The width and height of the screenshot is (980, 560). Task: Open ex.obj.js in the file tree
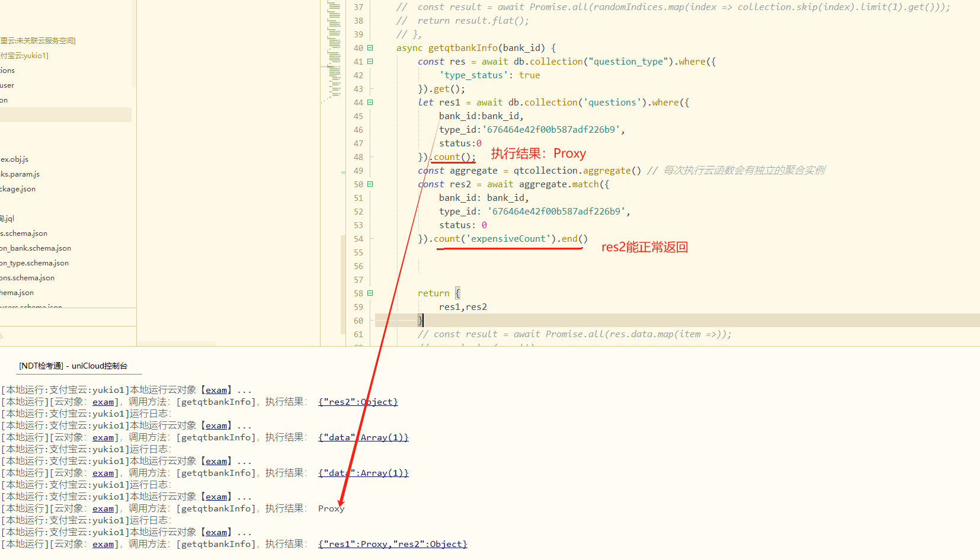tap(14, 159)
